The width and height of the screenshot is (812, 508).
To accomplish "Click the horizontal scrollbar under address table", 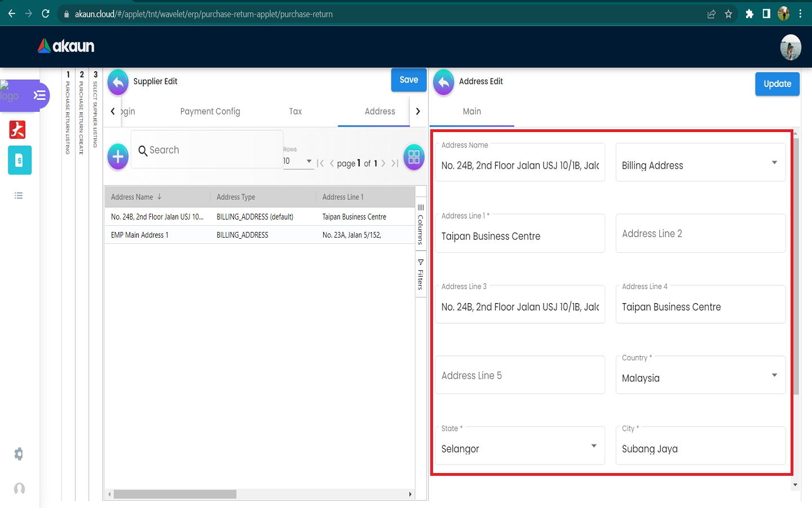I will click(175, 494).
